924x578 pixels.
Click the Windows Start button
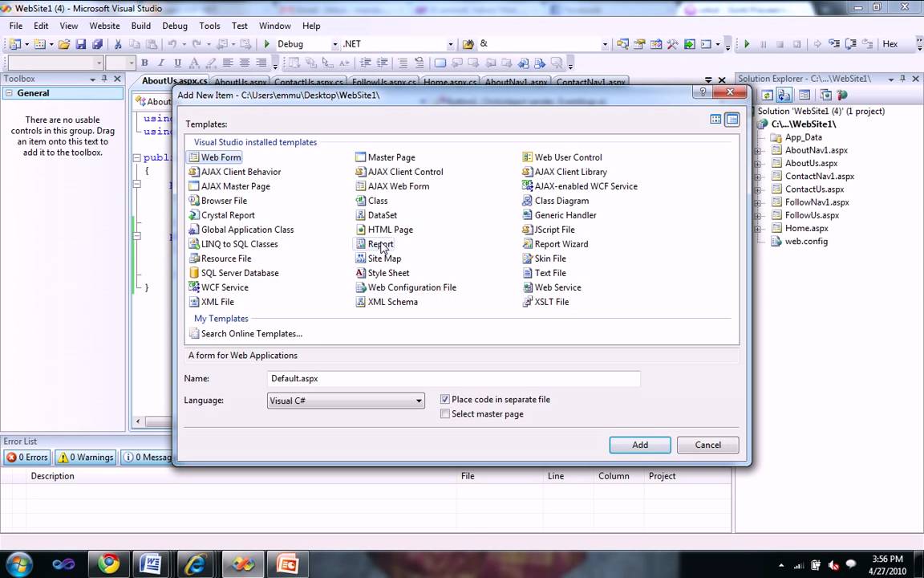click(19, 564)
